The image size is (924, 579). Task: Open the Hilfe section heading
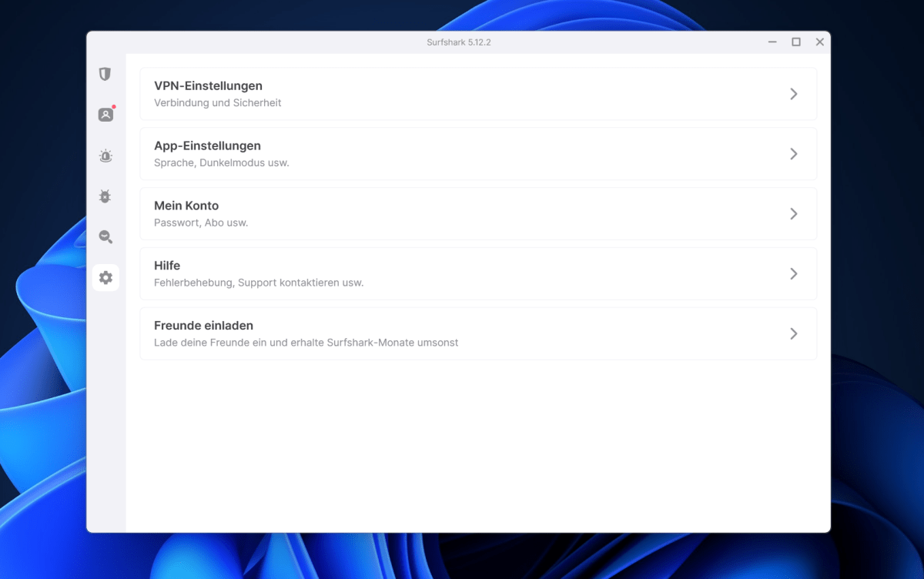(167, 266)
